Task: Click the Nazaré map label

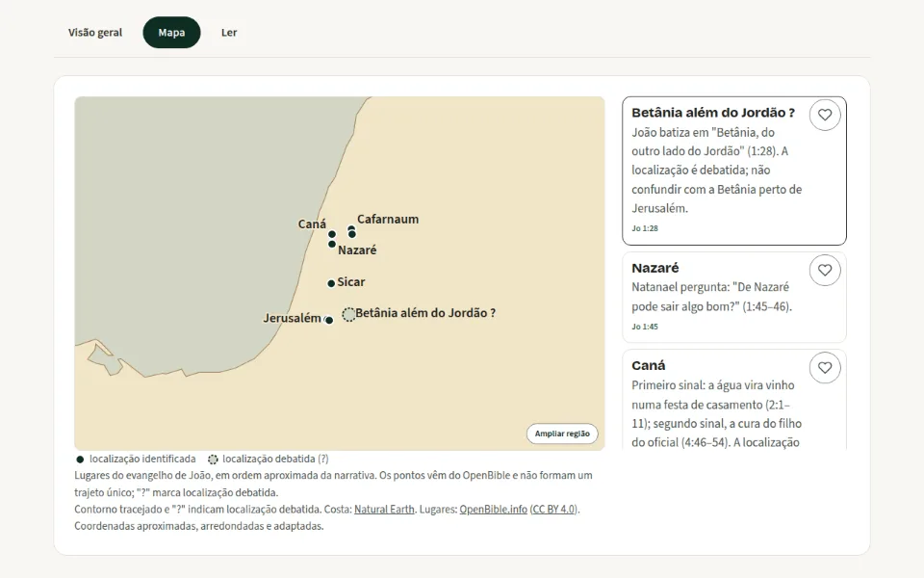Action: pyautogui.click(x=357, y=250)
